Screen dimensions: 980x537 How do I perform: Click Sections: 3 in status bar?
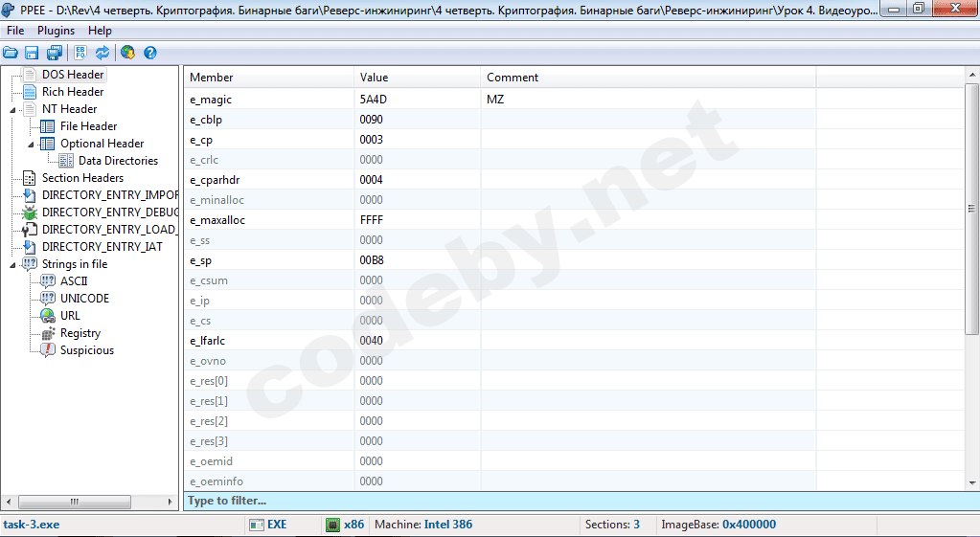click(612, 525)
